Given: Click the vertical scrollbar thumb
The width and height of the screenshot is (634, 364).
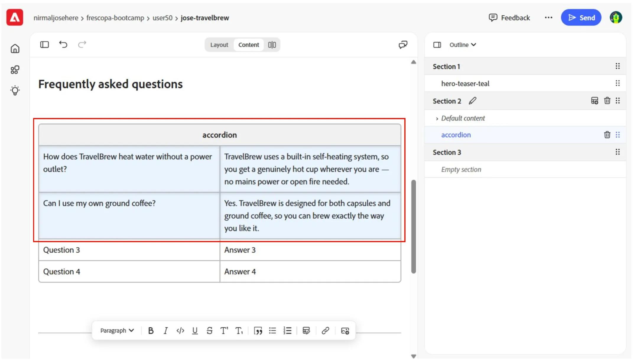Looking at the screenshot, I should 413,227.
